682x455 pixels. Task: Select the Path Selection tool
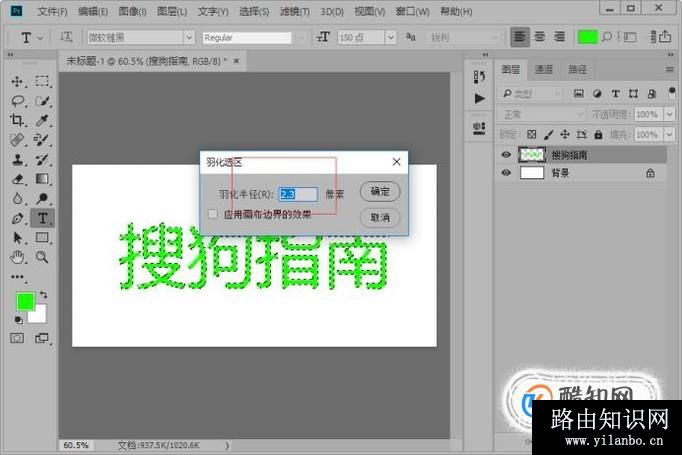pyautogui.click(x=17, y=238)
